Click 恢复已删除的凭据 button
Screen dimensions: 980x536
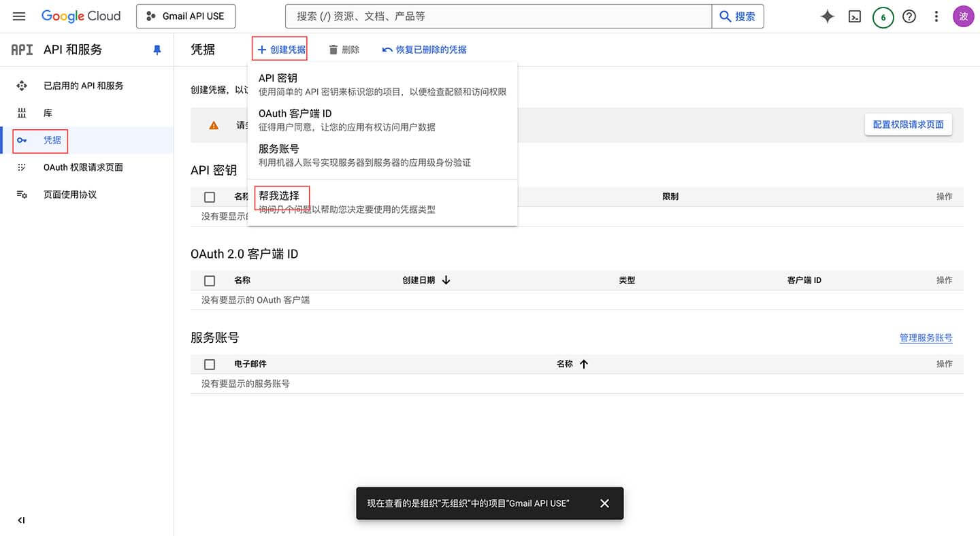pyautogui.click(x=424, y=50)
